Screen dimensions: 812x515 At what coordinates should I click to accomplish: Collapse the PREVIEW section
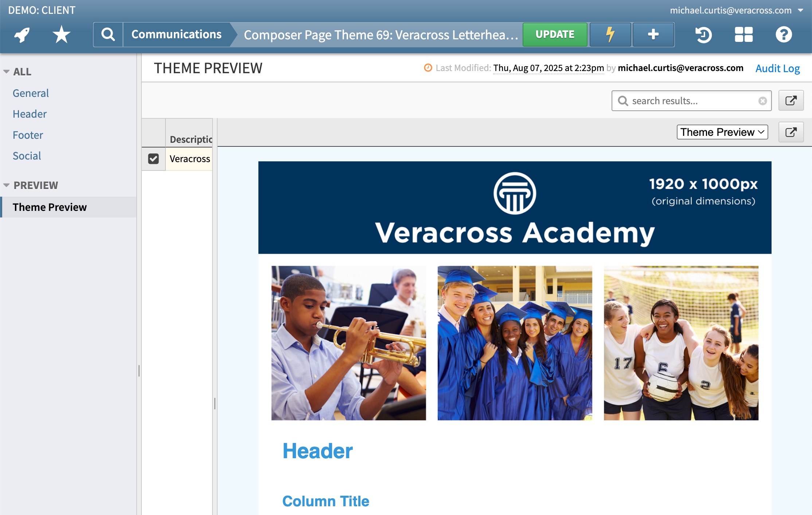(x=6, y=185)
